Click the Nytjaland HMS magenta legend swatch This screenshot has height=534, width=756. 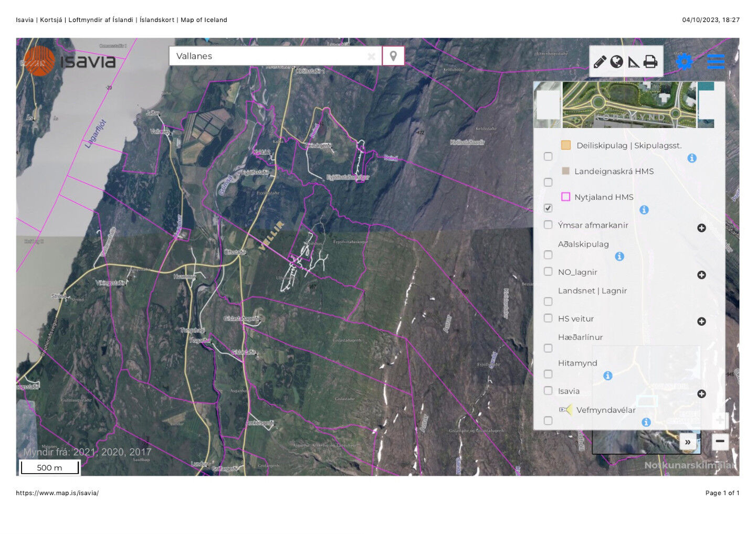click(565, 197)
